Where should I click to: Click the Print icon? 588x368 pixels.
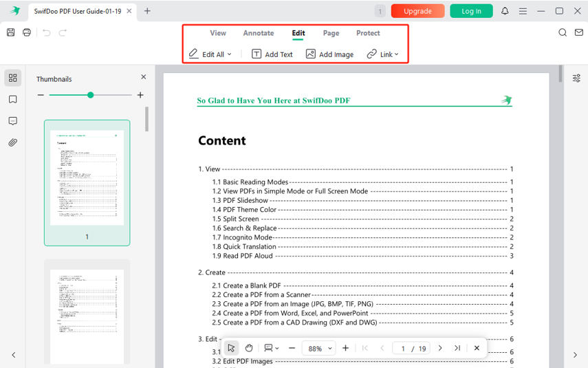pyautogui.click(x=27, y=32)
